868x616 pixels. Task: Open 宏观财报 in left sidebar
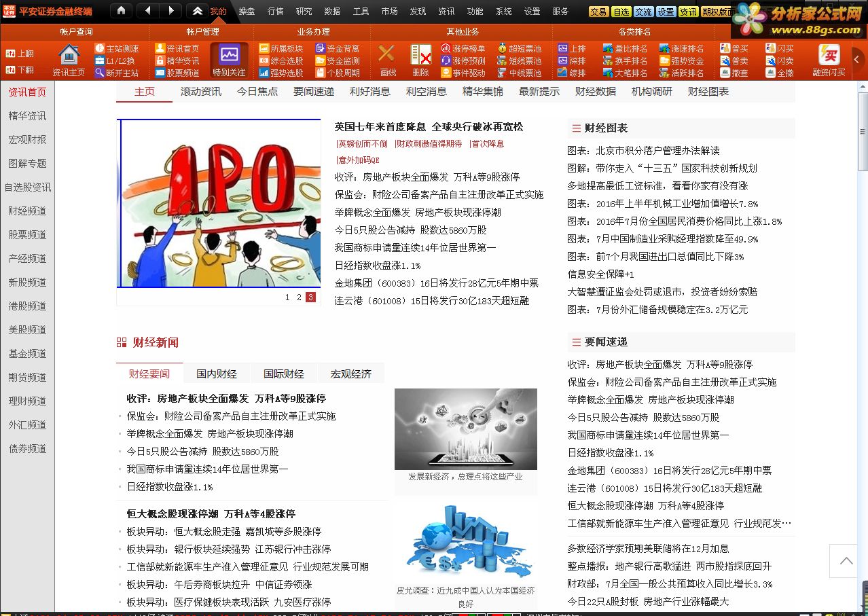pos(27,139)
